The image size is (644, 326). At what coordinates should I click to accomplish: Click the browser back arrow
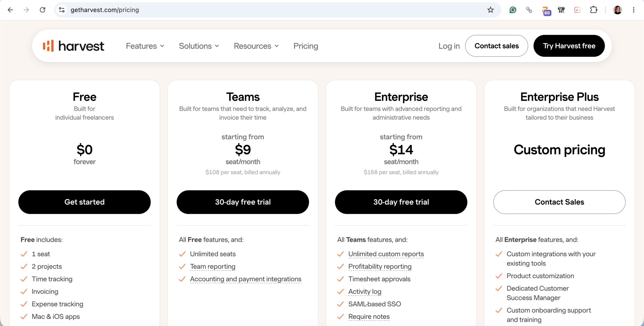click(x=10, y=10)
